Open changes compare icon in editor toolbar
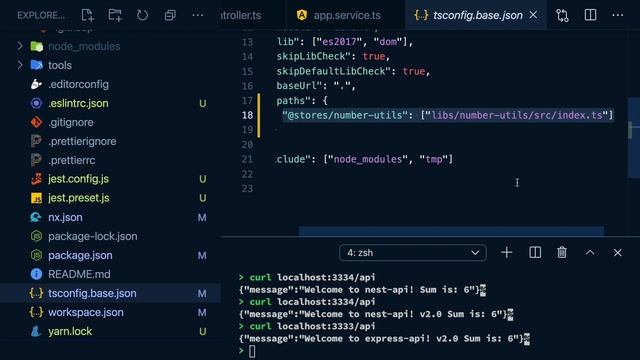The image size is (640, 360). coord(562,16)
